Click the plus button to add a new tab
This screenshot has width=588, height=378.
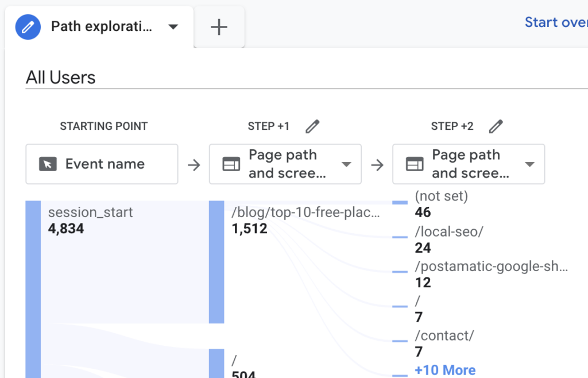[219, 26]
